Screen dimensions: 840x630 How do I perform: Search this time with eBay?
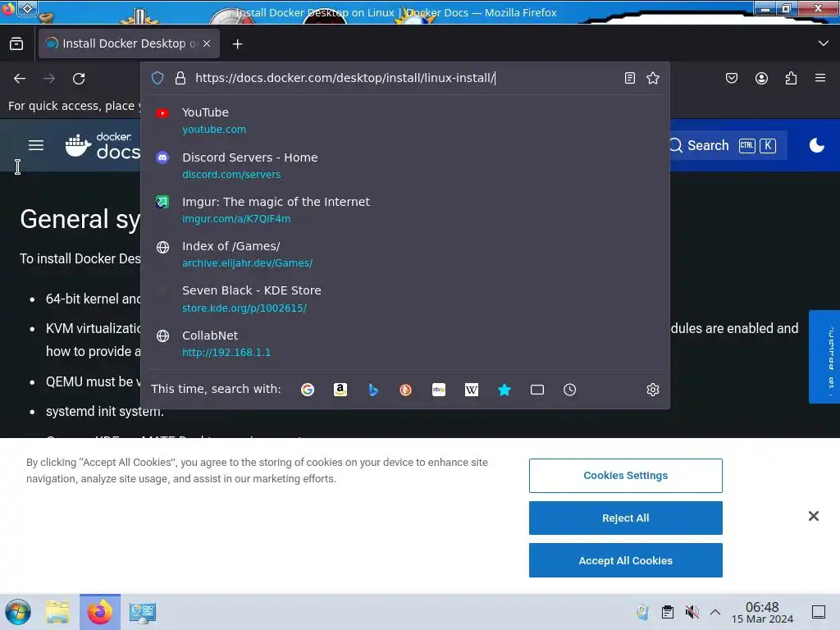439,390
